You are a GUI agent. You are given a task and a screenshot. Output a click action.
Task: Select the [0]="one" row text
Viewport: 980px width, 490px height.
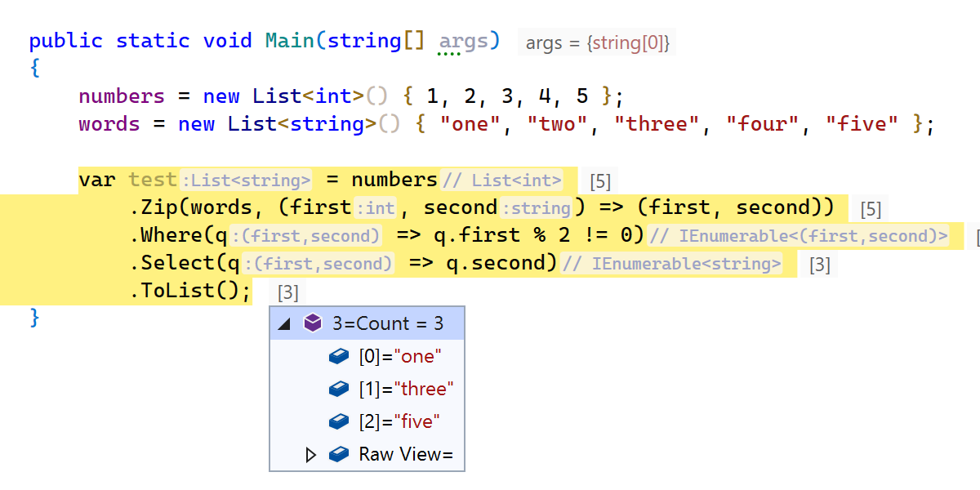click(400, 356)
